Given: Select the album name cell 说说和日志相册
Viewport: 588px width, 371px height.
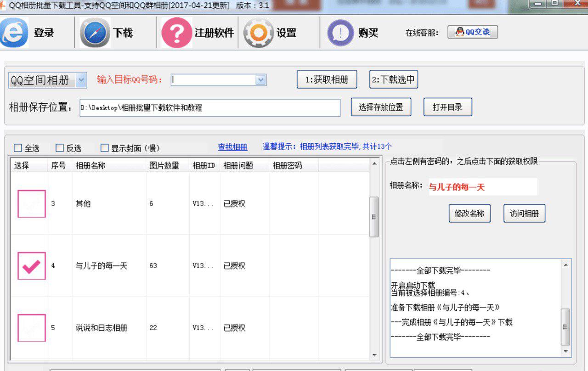Looking at the screenshot, I should pos(102,328).
